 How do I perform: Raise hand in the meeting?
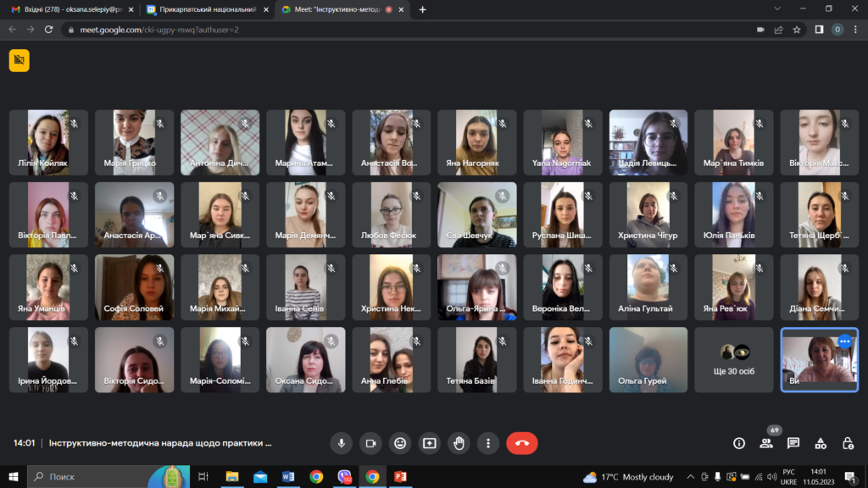pos(459,443)
